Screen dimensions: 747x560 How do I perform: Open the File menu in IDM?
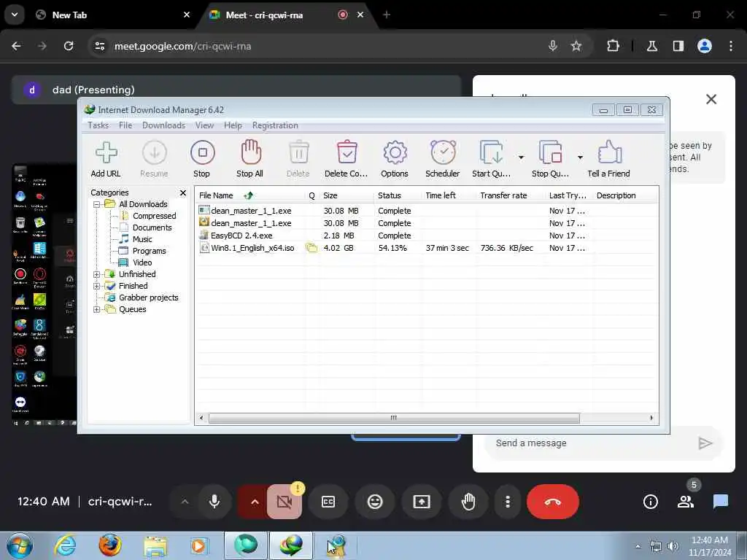point(125,125)
